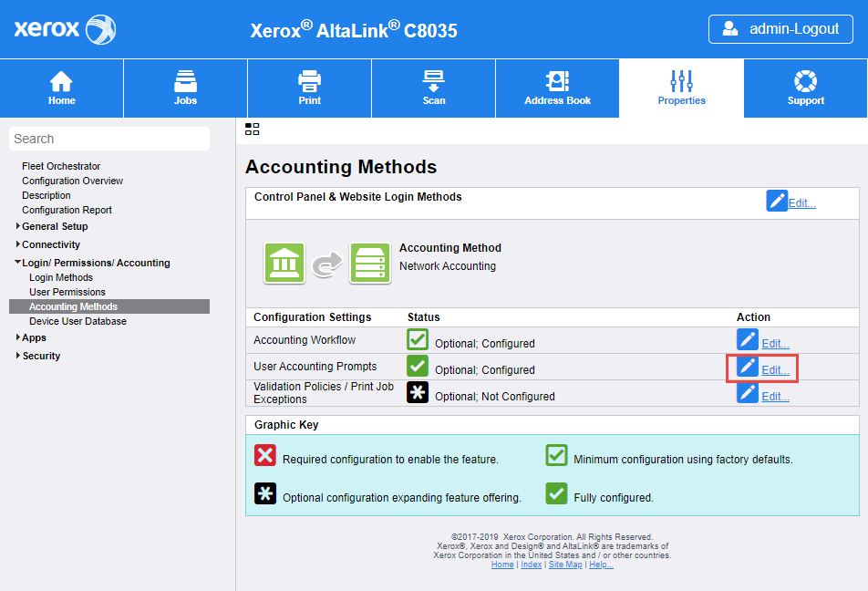Click the green bank building accounting icon

pyautogui.click(x=284, y=263)
